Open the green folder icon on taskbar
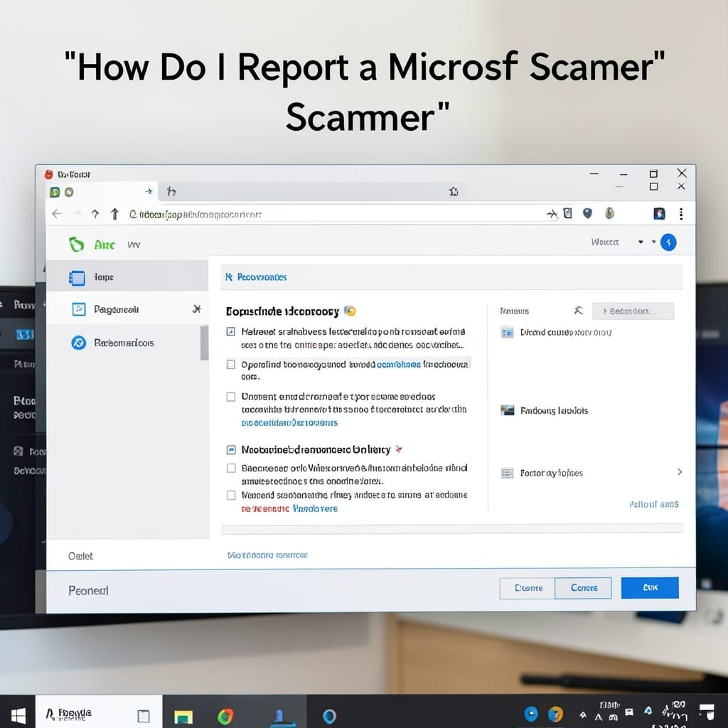The image size is (728, 728). (x=183, y=717)
